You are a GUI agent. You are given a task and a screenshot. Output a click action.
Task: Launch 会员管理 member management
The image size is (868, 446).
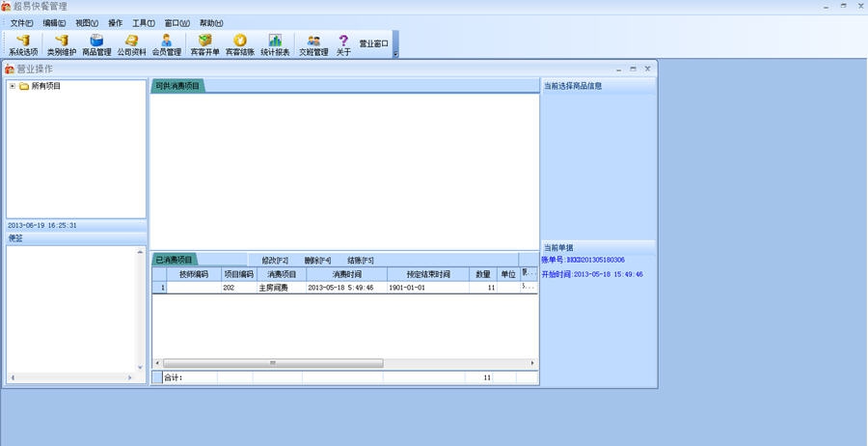click(167, 44)
